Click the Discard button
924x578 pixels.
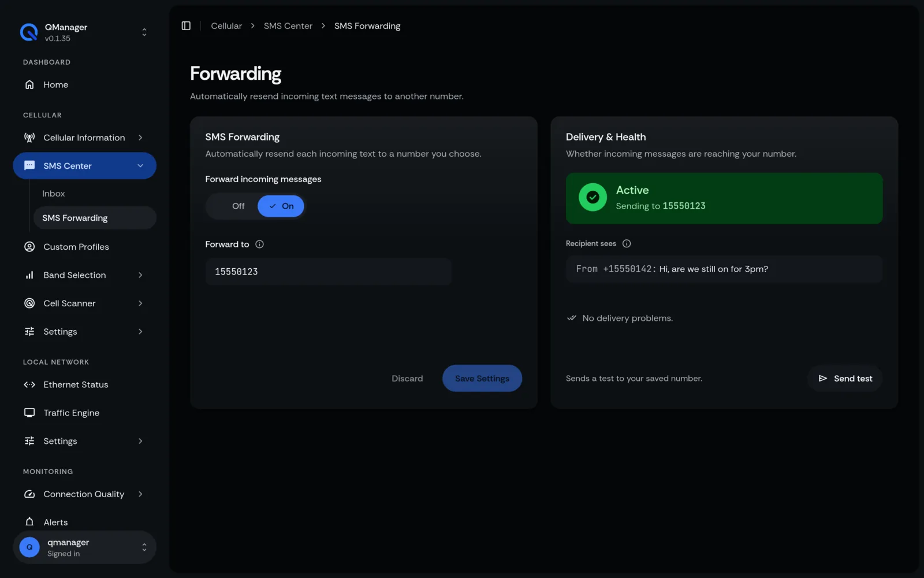coord(407,379)
